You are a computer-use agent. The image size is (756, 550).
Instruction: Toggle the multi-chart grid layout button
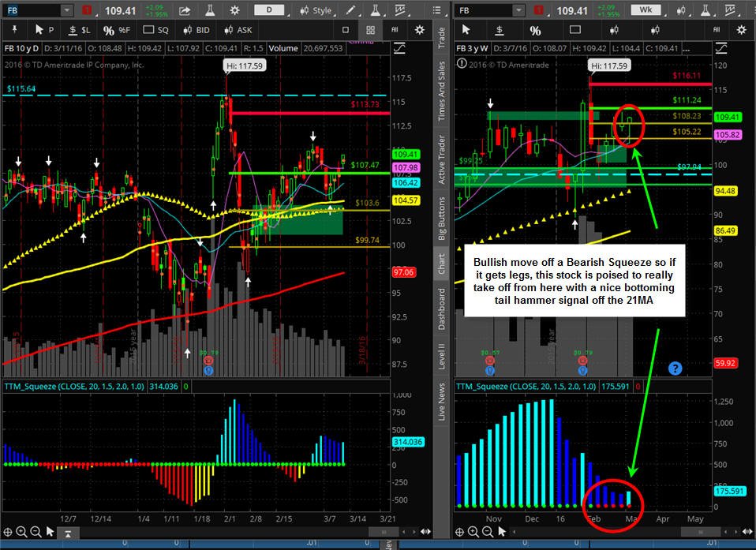coord(370,30)
